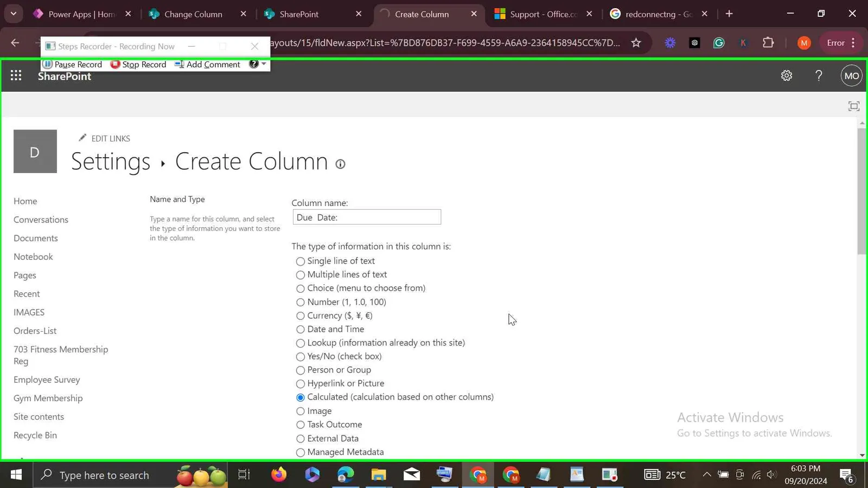The width and height of the screenshot is (868, 488).
Task: Switch to the Power Apps browser tab
Action: [x=82, y=14]
